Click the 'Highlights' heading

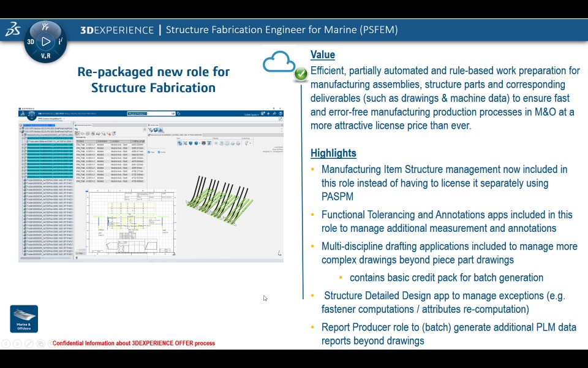333,153
